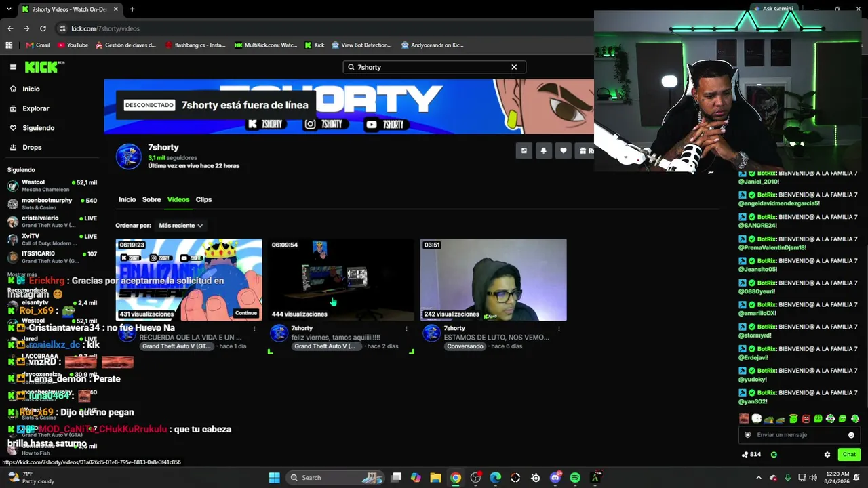Open options menu for ESTAMOS DE LUTO video
868x488 pixels.
tap(559, 329)
